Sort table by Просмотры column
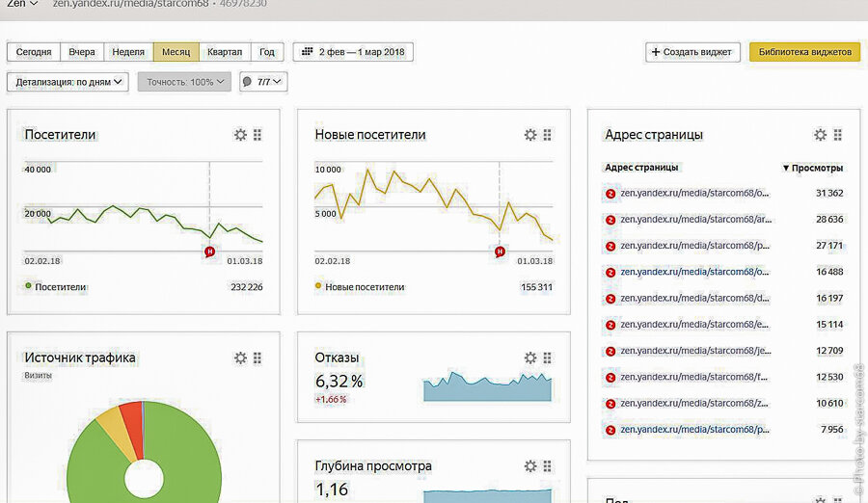The width and height of the screenshot is (868, 503). pyautogui.click(x=813, y=168)
